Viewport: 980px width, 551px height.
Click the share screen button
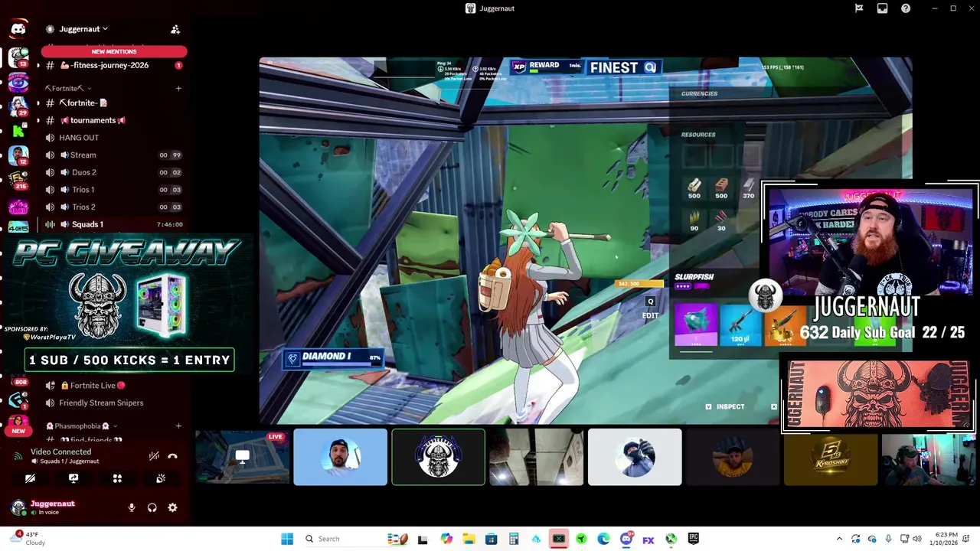click(x=73, y=478)
